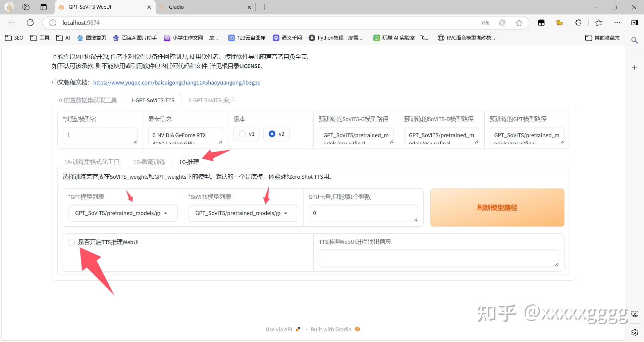Open the RVC语音模型训练教 bookmark

pos(466,38)
